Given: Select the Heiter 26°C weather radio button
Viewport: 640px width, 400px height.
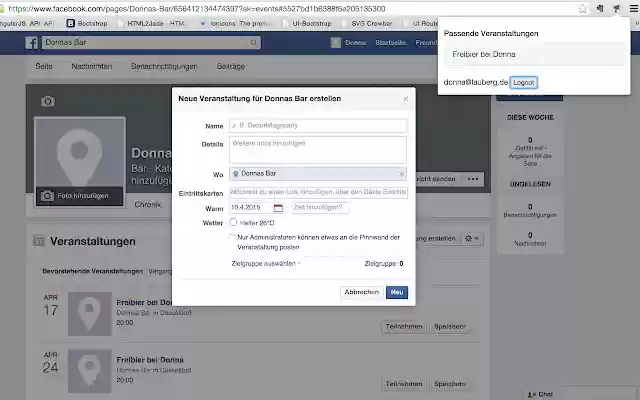Looking at the screenshot, I should [233, 222].
